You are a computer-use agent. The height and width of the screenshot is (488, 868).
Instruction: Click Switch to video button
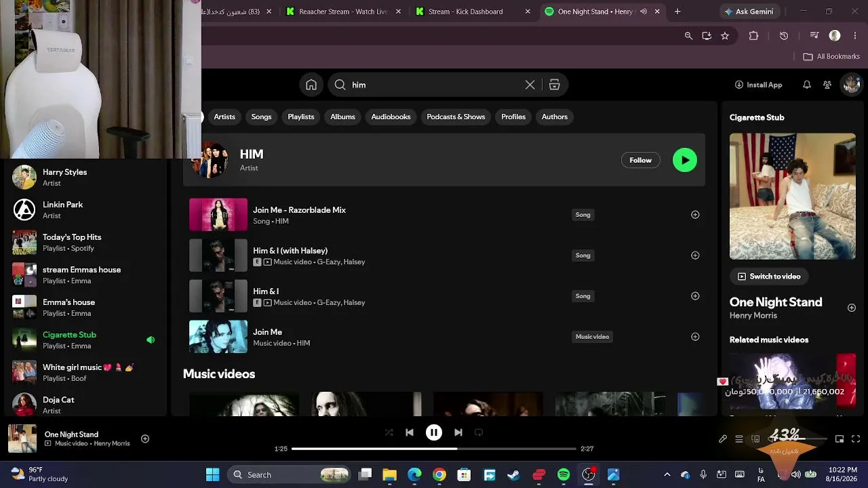[769, 277]
